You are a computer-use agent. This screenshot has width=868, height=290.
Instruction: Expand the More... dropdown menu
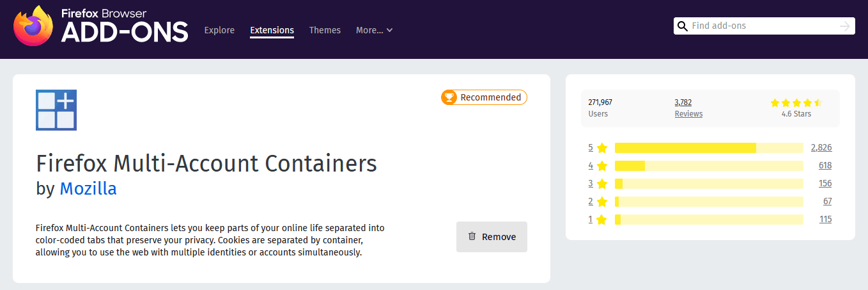[374, 30]
